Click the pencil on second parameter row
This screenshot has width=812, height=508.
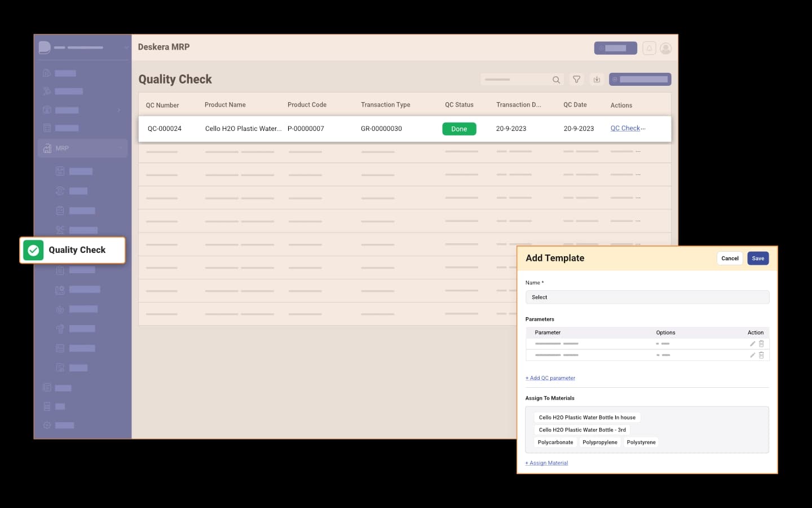(x=752, y=355)
